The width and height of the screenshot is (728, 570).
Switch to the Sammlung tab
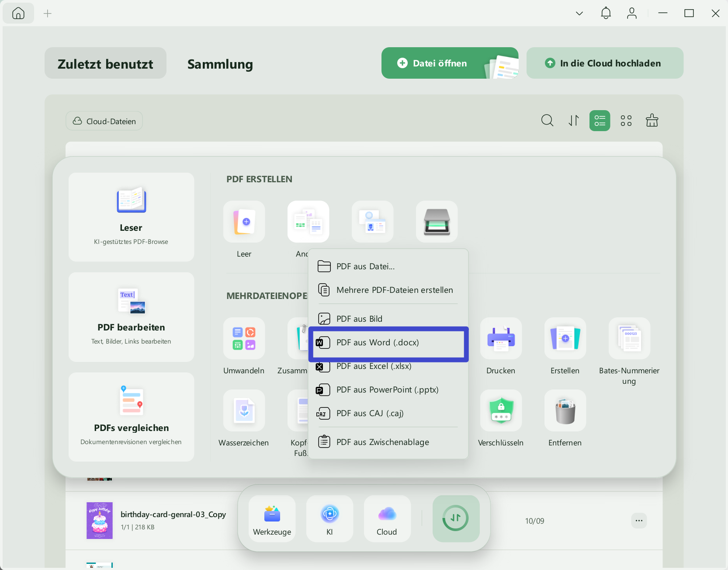(x=220, y=64)
